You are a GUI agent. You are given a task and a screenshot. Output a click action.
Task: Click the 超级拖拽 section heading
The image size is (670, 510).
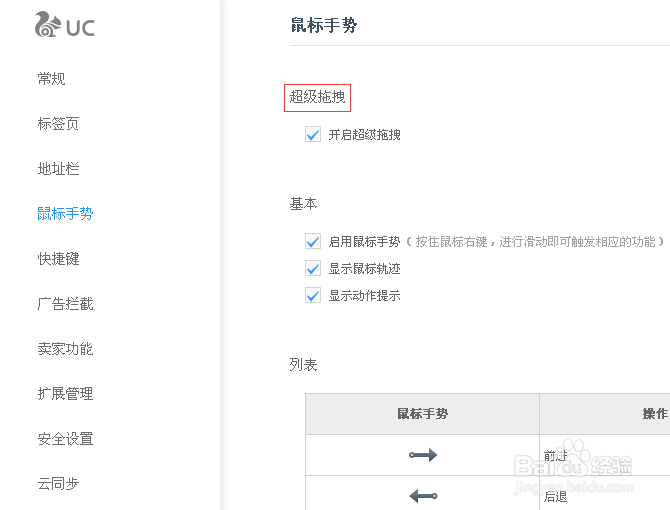coord(318,97)
